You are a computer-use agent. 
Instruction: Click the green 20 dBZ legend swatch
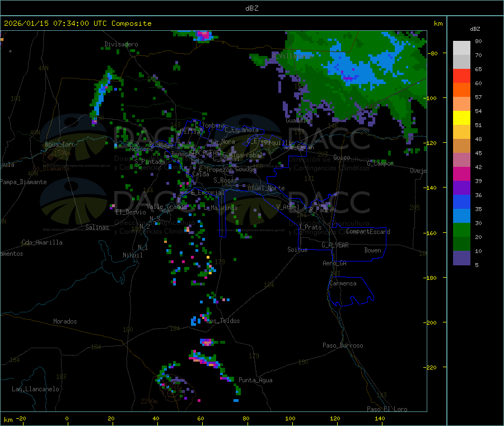click(x=461, y=230)
